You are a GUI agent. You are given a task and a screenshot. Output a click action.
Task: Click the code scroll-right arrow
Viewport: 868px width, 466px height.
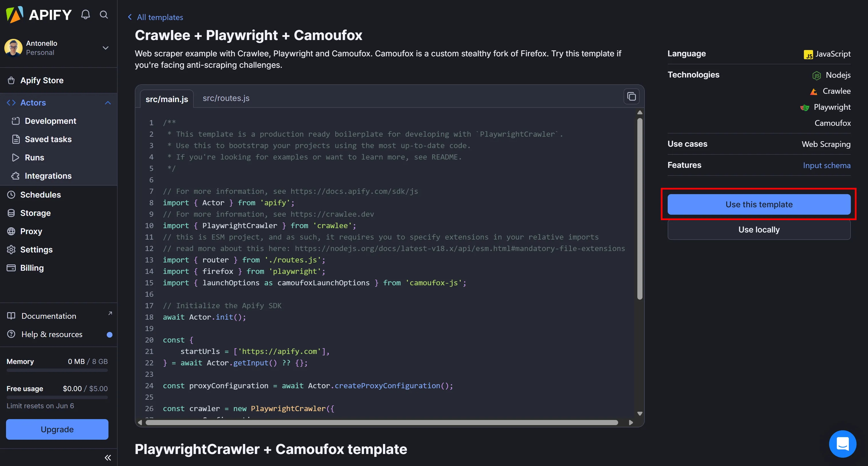click(631, 423)
